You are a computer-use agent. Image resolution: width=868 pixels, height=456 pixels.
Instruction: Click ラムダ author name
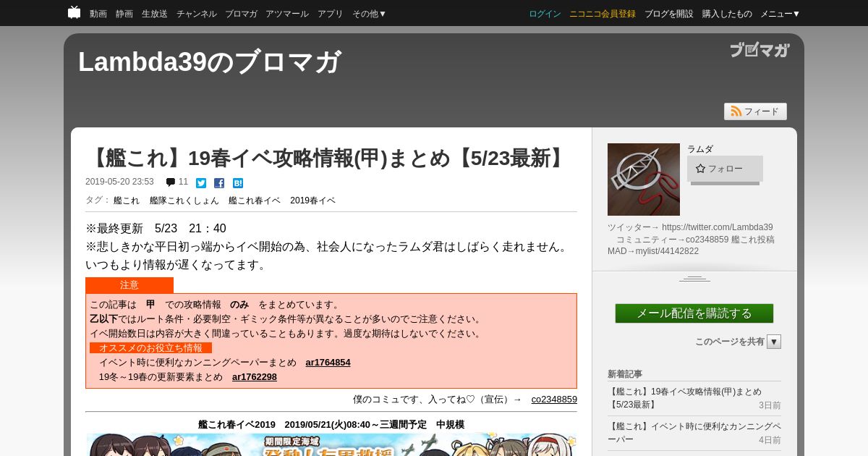point(700,149)
